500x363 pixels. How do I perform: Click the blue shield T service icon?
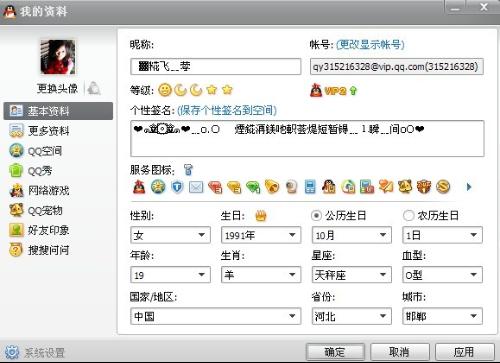pyautogui.click(x=177, y=187)
